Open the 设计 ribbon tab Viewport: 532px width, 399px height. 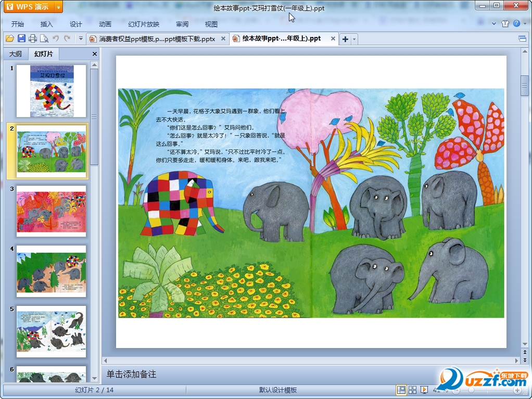75,24
